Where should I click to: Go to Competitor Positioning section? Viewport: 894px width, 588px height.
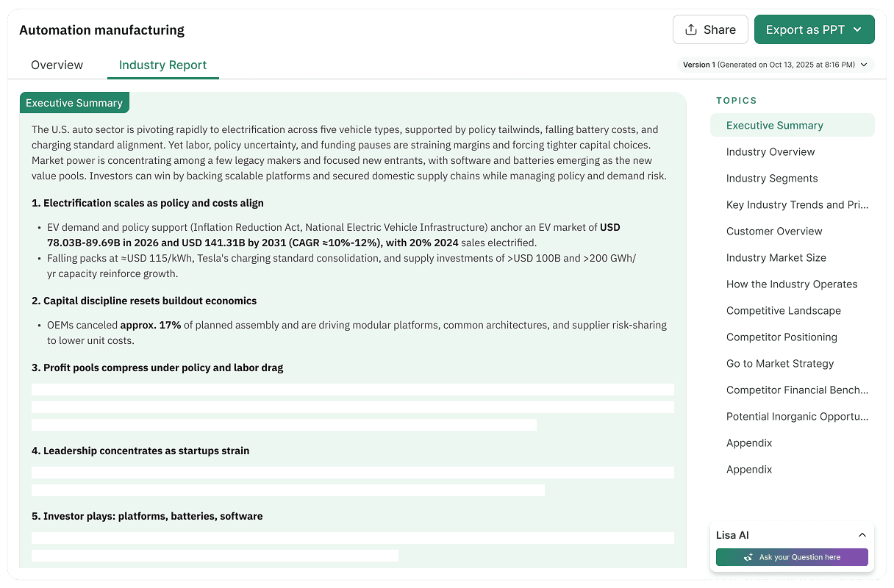point(782,337)
